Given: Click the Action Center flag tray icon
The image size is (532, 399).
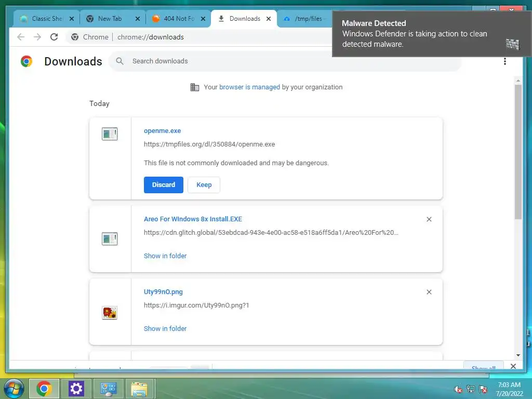Looking at the screenshot, I should tap(483, 389).
